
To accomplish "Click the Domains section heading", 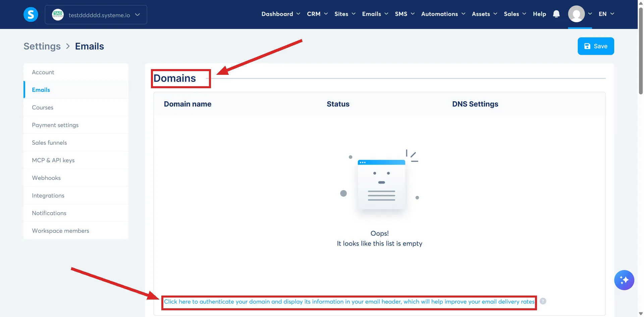I will coord(175,78).
